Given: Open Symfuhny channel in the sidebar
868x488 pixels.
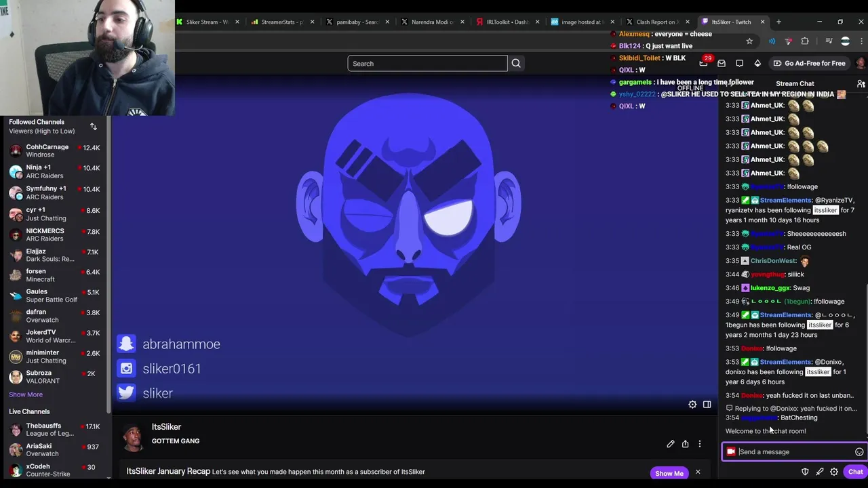Looking at the screenshot, I should click(x=54, y=192).
